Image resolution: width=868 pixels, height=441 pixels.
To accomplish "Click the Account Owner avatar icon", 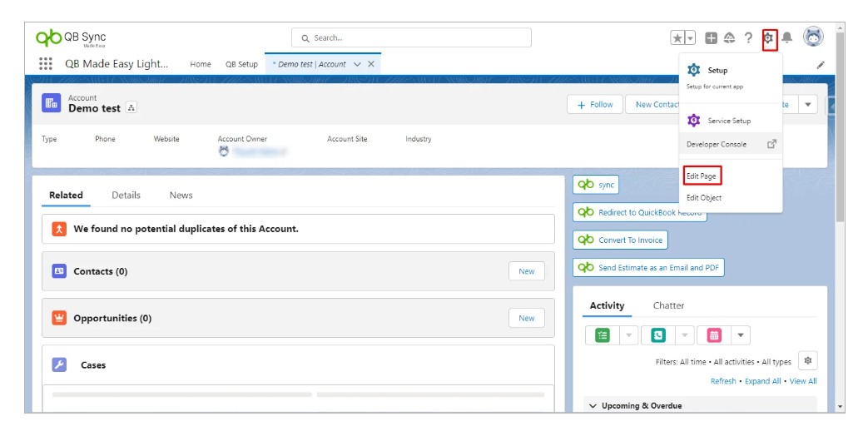I will (x=224, y=151).
